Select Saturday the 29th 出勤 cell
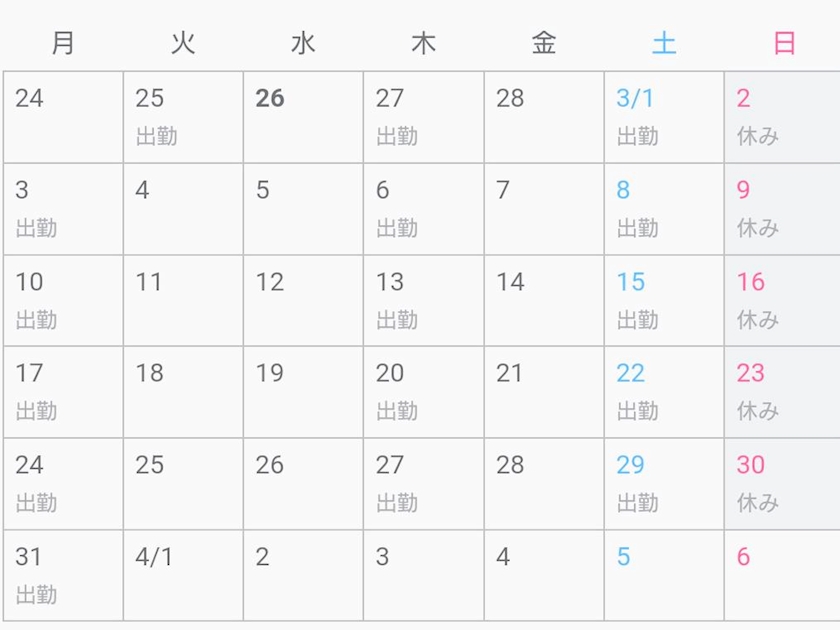This screenshot has width=840, height=630. (664, 484)
